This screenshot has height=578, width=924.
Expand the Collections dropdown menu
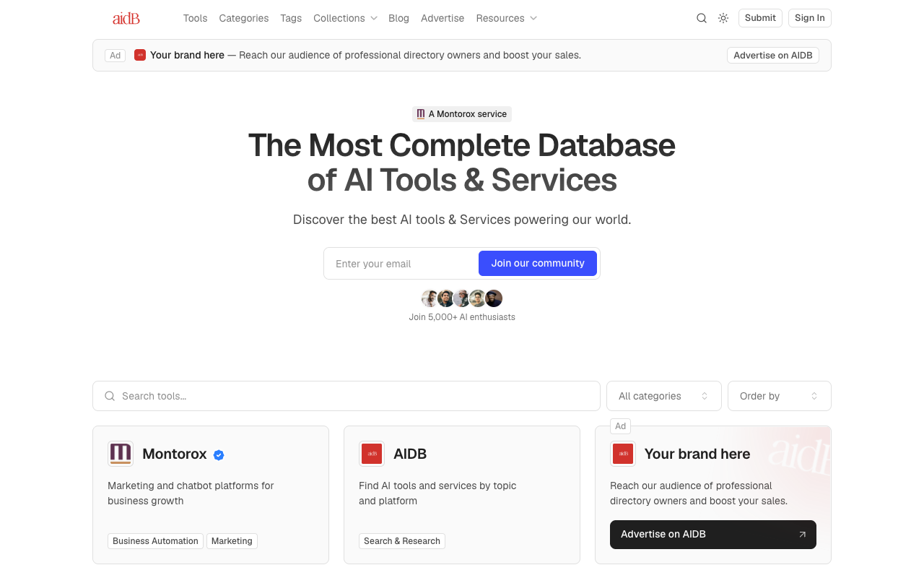click(345, 18)
